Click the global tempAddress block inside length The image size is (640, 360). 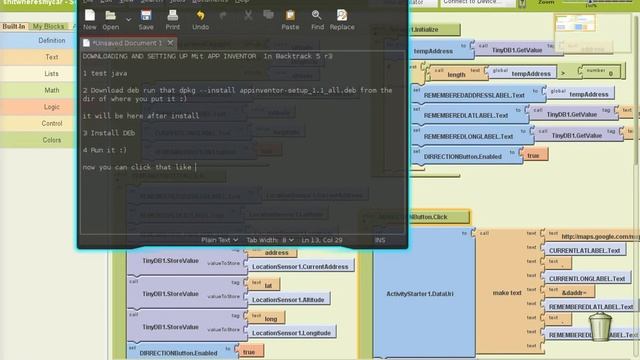[x=522, y=73]
